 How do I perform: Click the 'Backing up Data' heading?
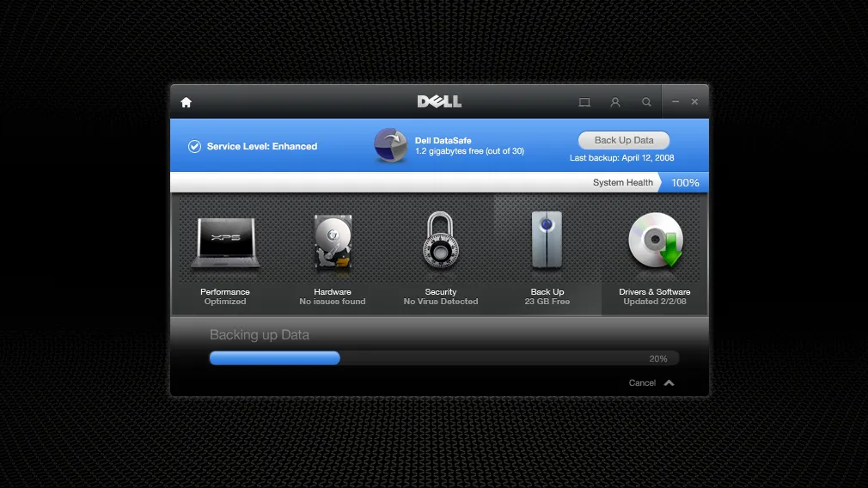pos(259,335)
